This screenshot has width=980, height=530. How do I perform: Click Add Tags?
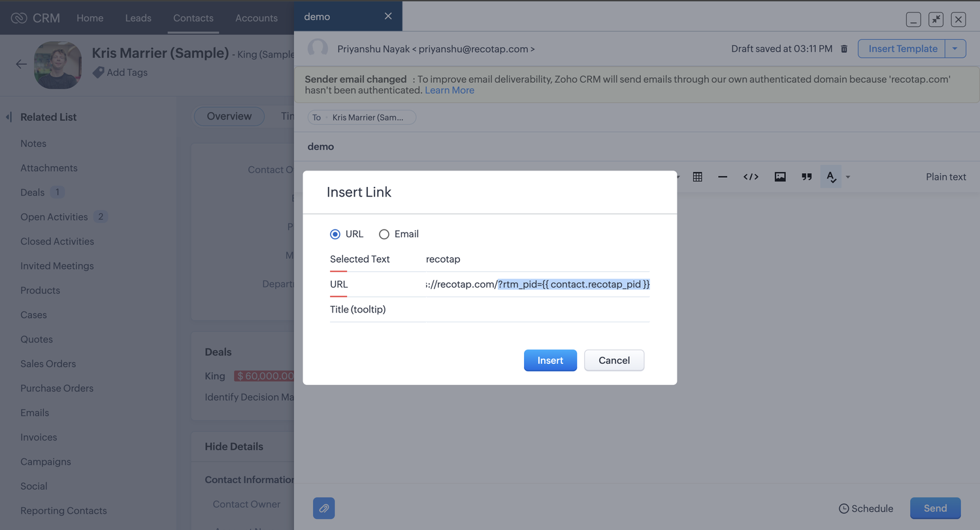coord(120,73)
